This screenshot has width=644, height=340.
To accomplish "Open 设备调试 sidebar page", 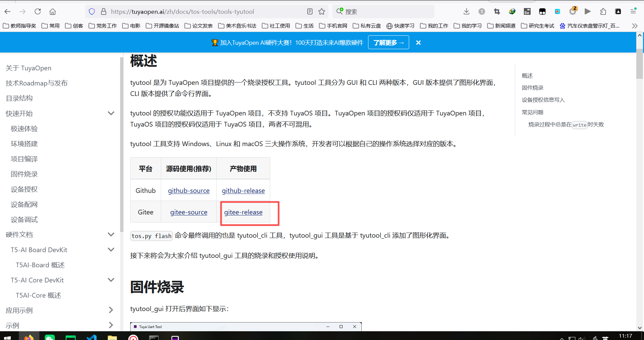I will (24, 219).
